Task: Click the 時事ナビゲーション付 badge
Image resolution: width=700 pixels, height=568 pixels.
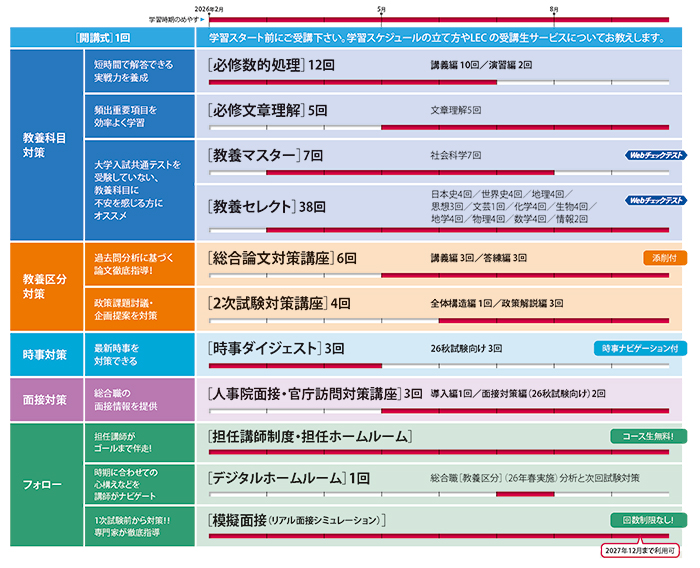Action: (640, 348)
